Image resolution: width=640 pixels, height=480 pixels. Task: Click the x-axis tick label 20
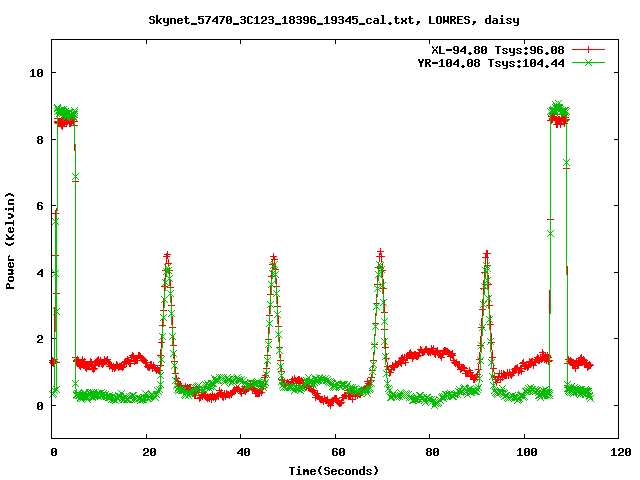point(149,452)
